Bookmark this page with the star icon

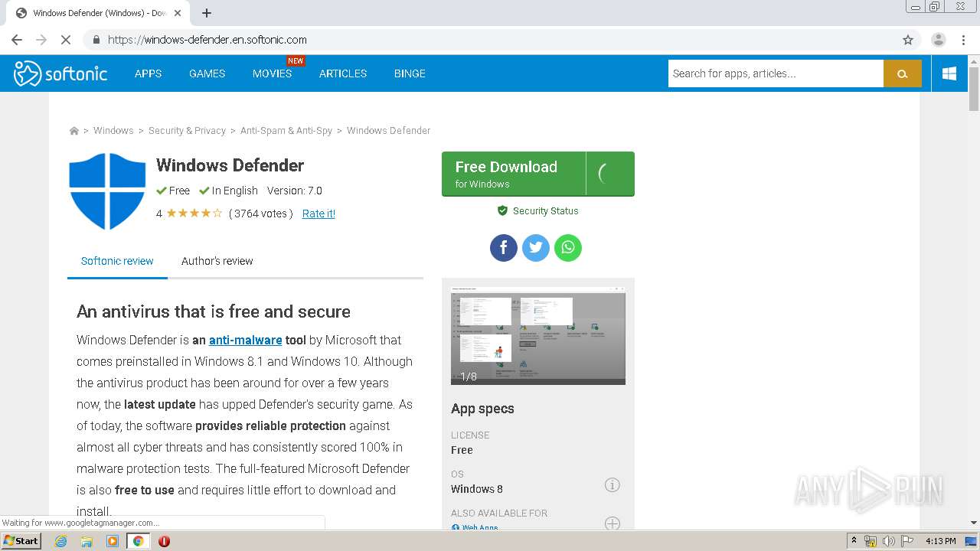pyautogui.click(x=908, y=40)
